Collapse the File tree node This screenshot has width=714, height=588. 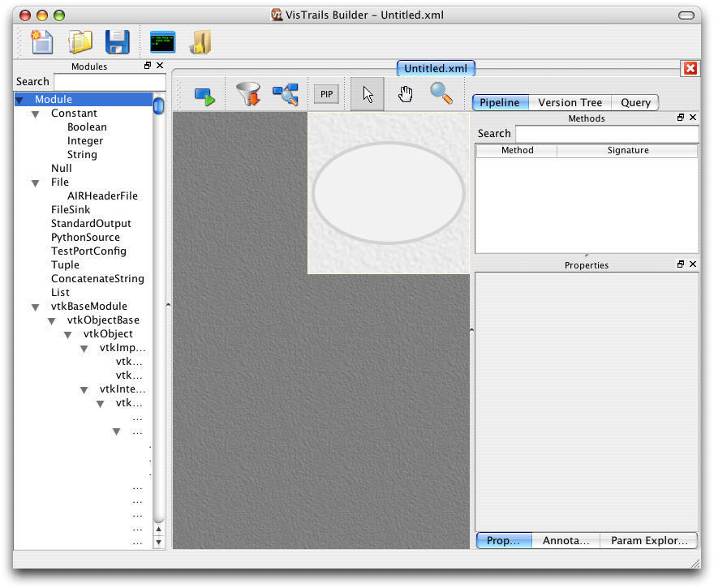[36, 183]
